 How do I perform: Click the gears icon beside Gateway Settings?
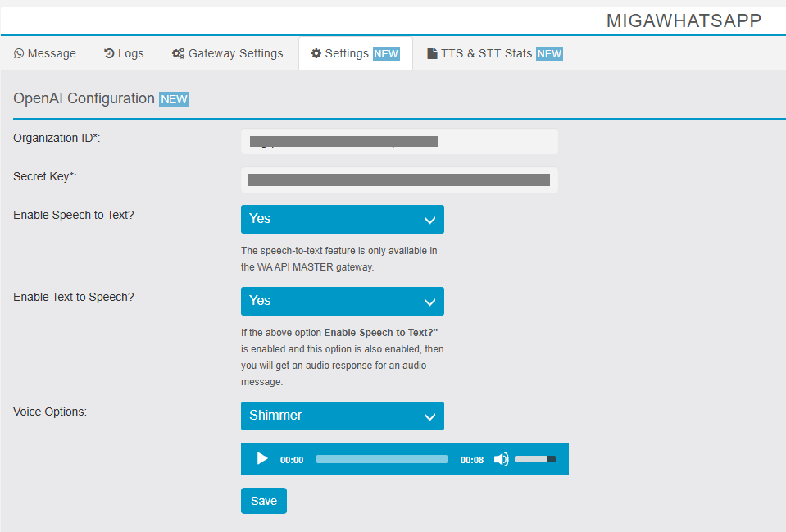click(x=178, y=54)
